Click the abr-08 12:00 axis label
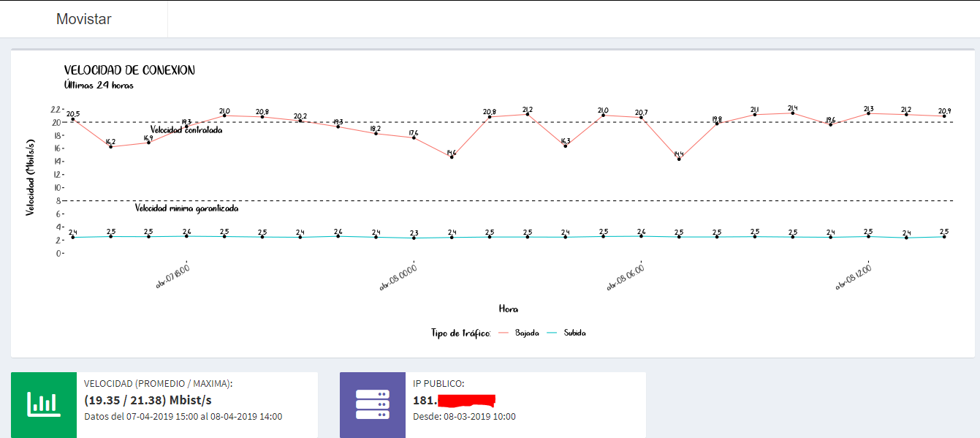Screen dimensions: 980x438 pos(854,277)
